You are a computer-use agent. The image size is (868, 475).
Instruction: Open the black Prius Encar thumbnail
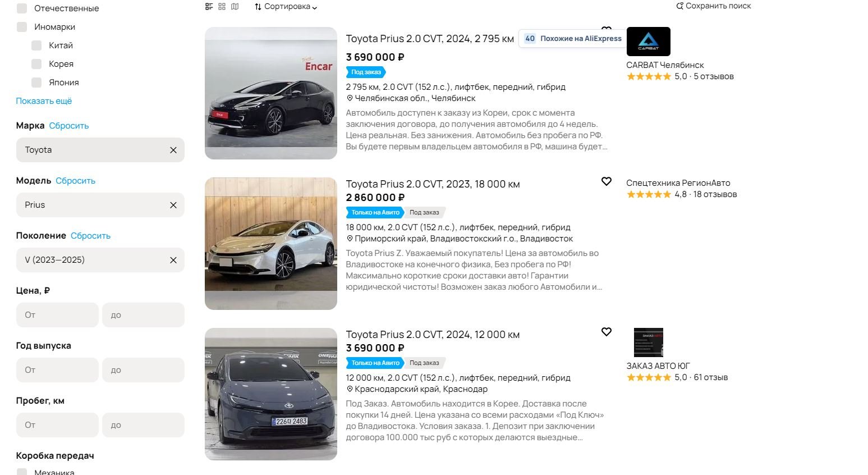[271, 93]
